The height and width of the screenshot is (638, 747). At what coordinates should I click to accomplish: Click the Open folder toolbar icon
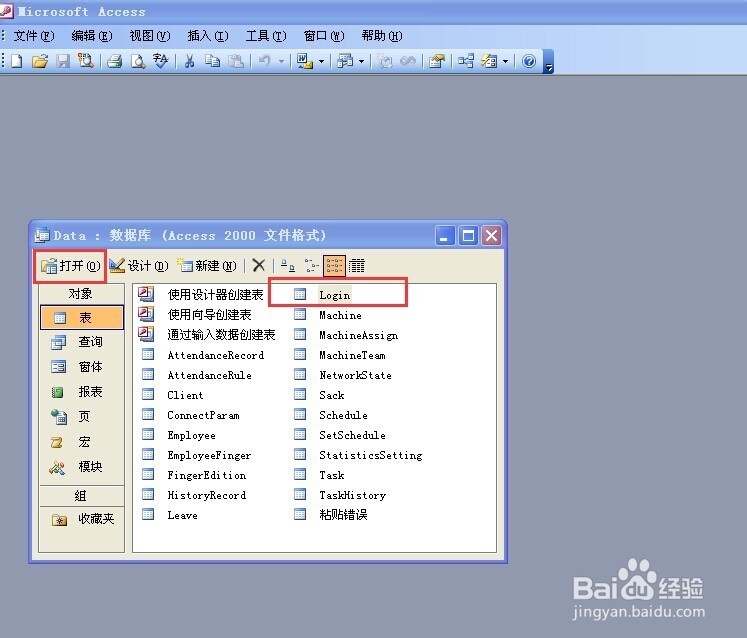(40, 61)
